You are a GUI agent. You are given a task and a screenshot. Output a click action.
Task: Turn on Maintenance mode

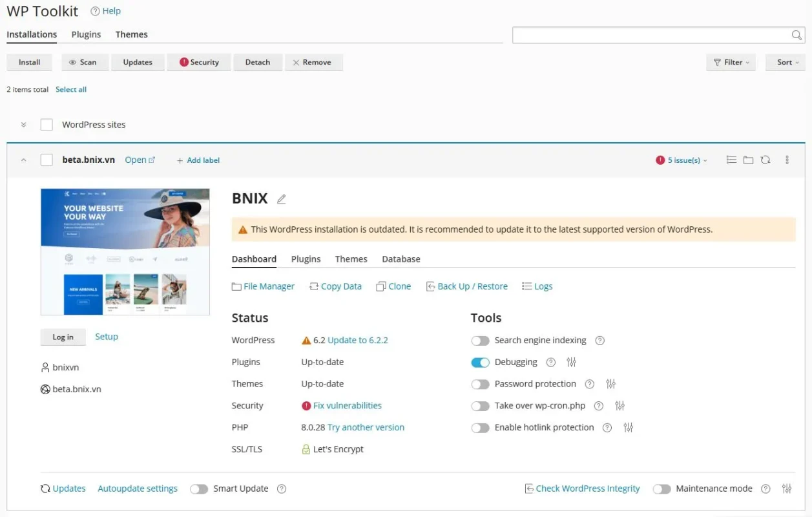point(662,489)
